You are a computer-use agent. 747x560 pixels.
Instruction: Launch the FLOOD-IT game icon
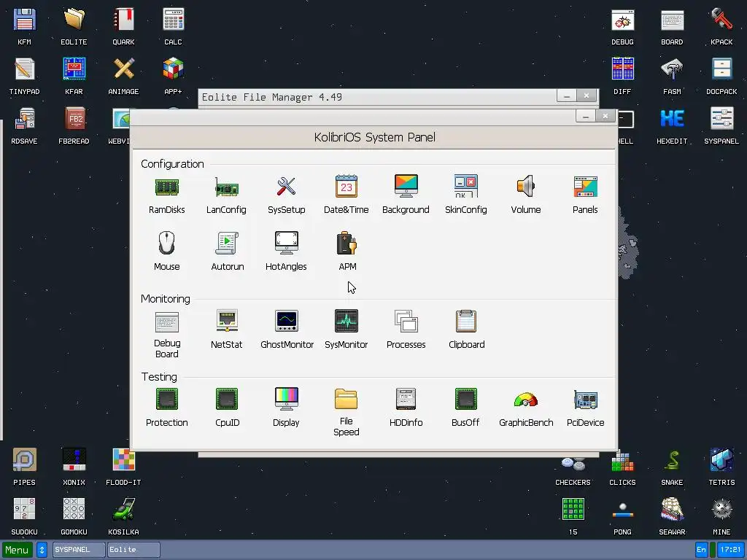click(123, 460)
